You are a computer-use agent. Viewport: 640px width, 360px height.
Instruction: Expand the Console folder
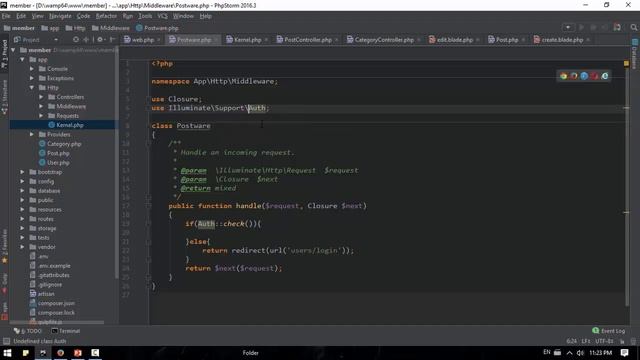pyautogui.click(x=32, y=69)
